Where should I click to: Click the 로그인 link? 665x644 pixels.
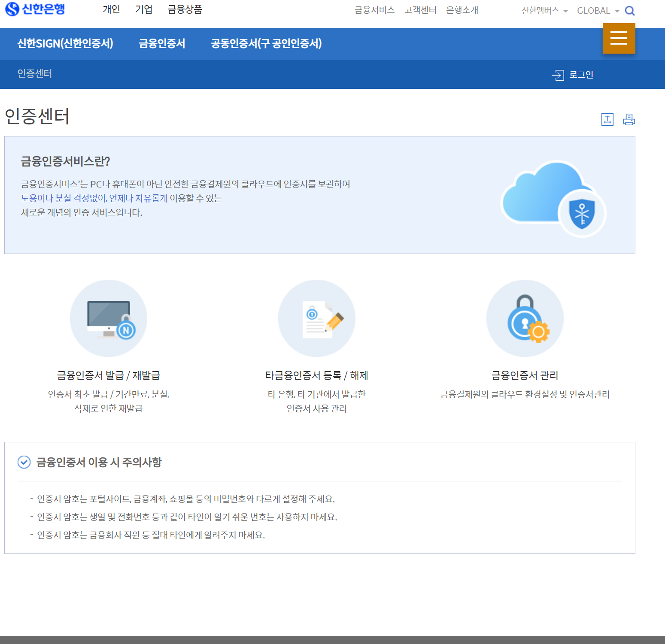coord(581,75)
